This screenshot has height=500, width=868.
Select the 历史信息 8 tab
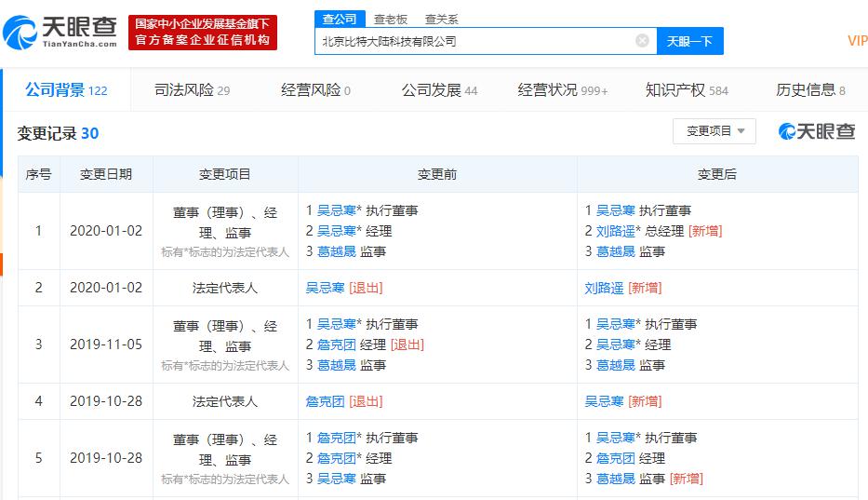[810, 89]
